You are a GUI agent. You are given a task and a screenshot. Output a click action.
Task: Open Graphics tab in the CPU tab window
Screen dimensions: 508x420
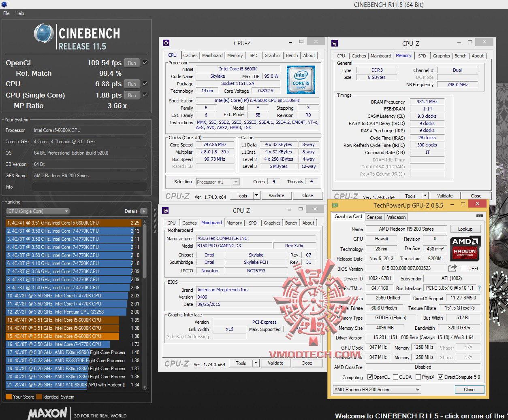coord(273,55)
